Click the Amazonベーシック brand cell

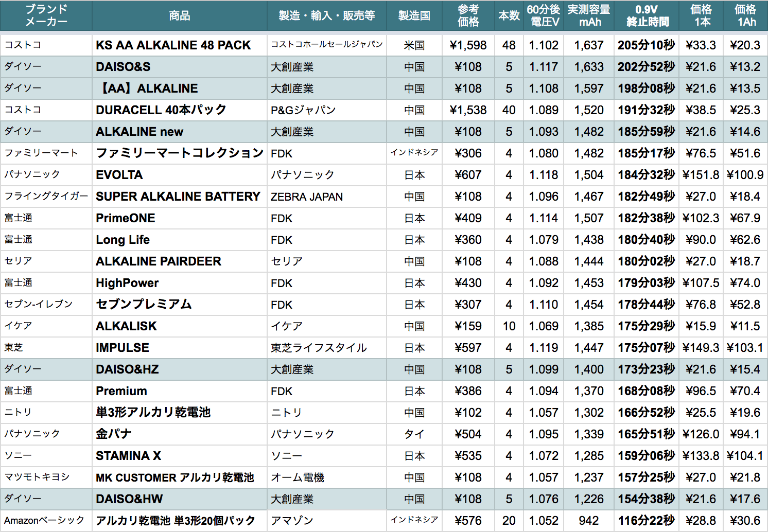[x=46, y=521]
